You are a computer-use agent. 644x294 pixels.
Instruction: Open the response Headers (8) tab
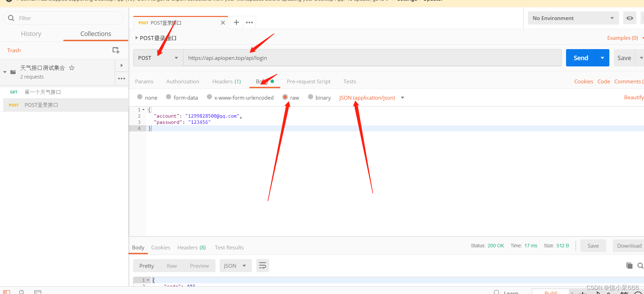[x=192, y=248]
